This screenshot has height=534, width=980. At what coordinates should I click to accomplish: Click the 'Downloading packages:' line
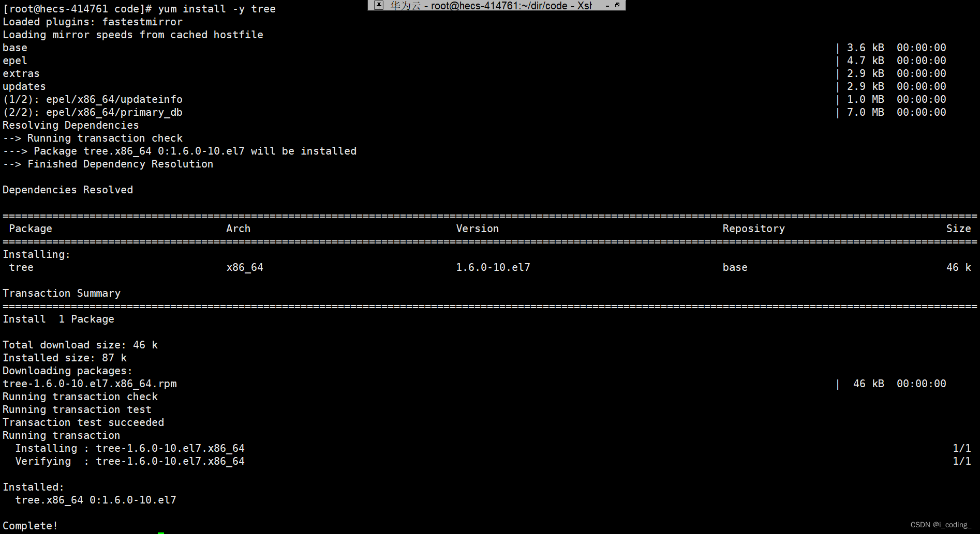coord(68,371)
